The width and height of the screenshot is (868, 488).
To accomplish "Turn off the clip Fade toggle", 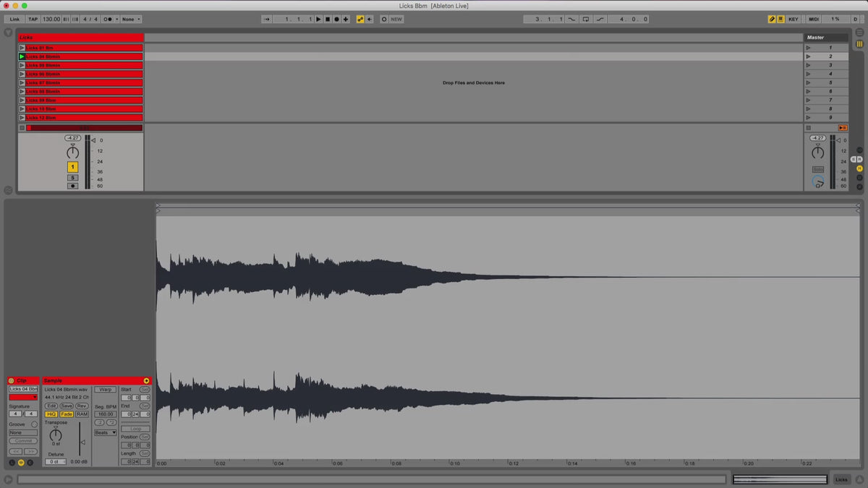I will tap(67, 414).
